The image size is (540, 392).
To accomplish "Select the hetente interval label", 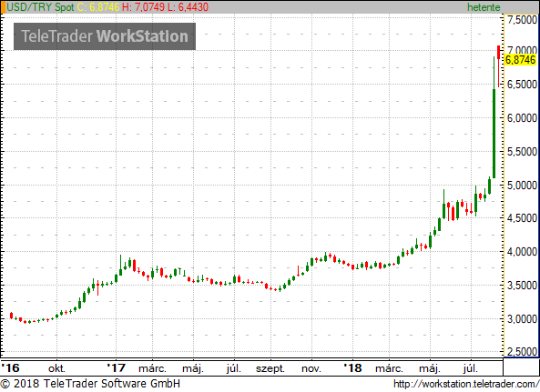I will 484,7.
